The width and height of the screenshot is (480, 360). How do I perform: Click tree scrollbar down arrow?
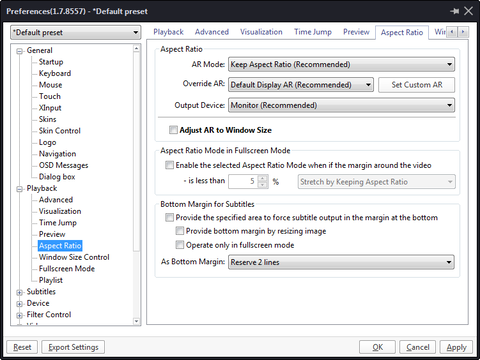pyautogui.click(x=136, y=321)
